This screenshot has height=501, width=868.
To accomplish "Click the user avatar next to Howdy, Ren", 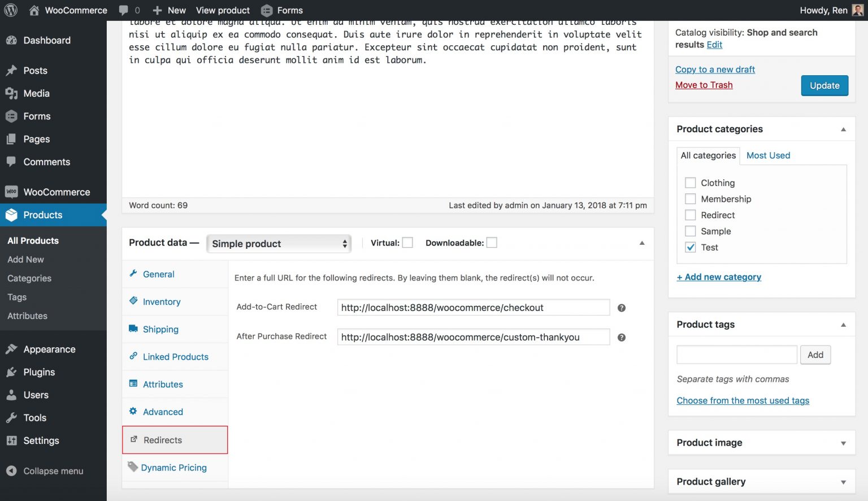I will pos(857,10).
